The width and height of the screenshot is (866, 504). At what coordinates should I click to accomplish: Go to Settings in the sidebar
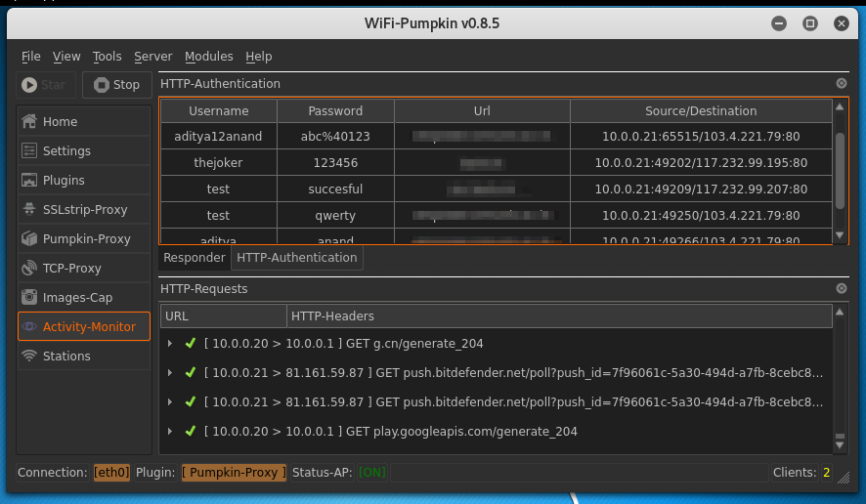pyautogui.click(x=84, y=150)
